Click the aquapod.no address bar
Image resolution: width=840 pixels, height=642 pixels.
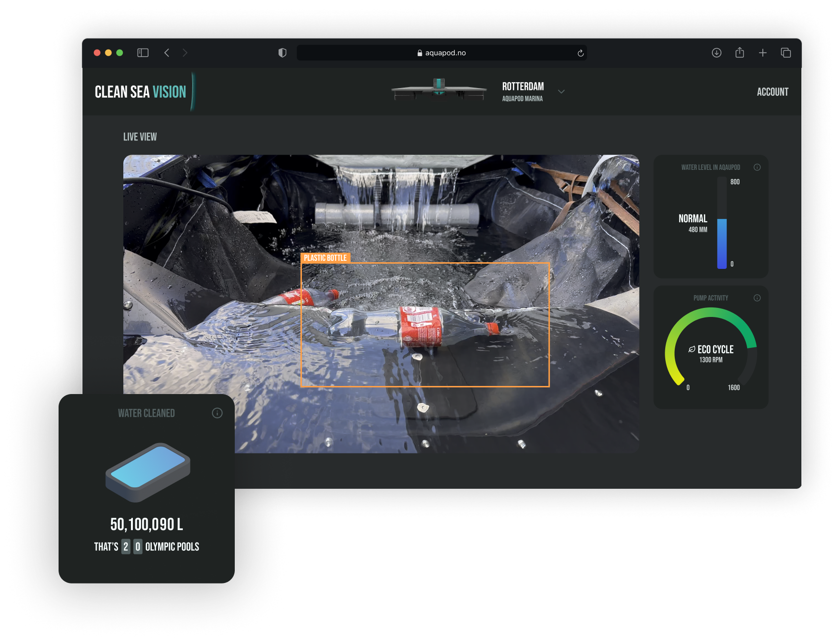441,53
